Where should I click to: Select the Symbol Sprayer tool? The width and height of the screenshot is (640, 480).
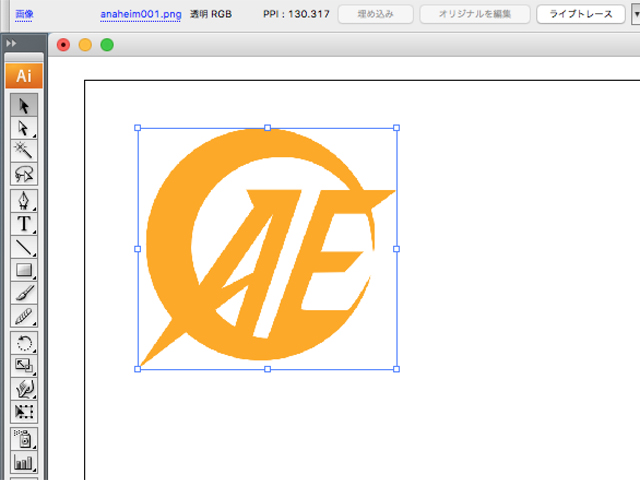(x=24, y=438)
